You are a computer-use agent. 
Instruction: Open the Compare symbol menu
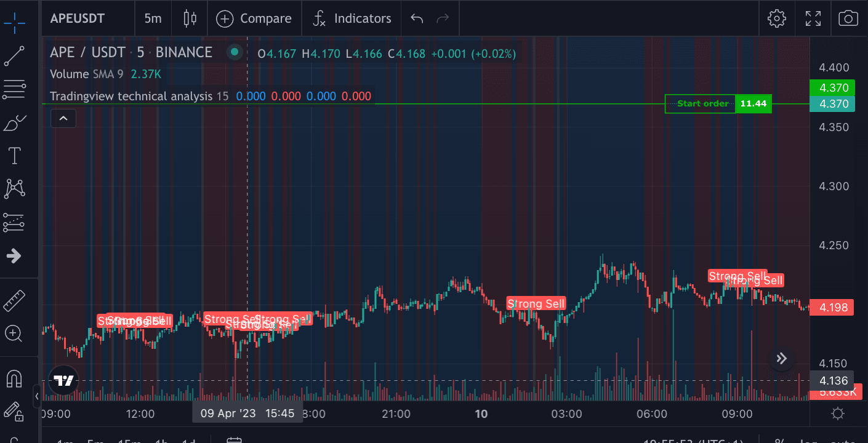(x=254, y=18)
